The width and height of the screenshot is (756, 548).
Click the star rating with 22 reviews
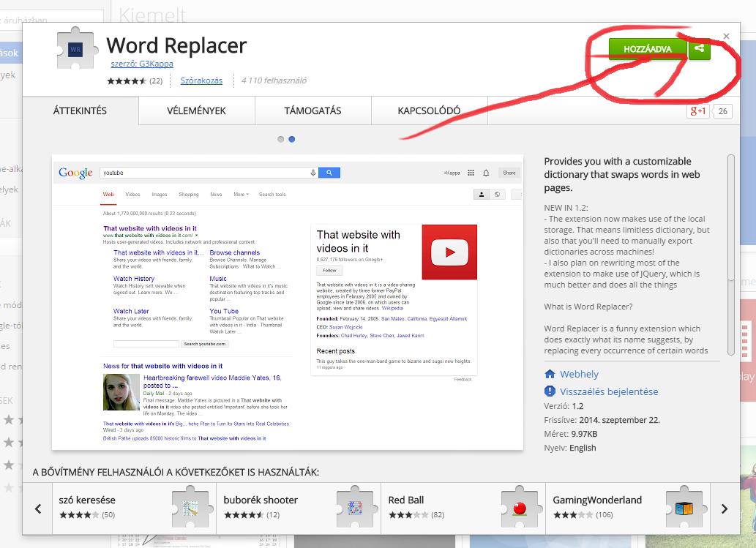135,81
